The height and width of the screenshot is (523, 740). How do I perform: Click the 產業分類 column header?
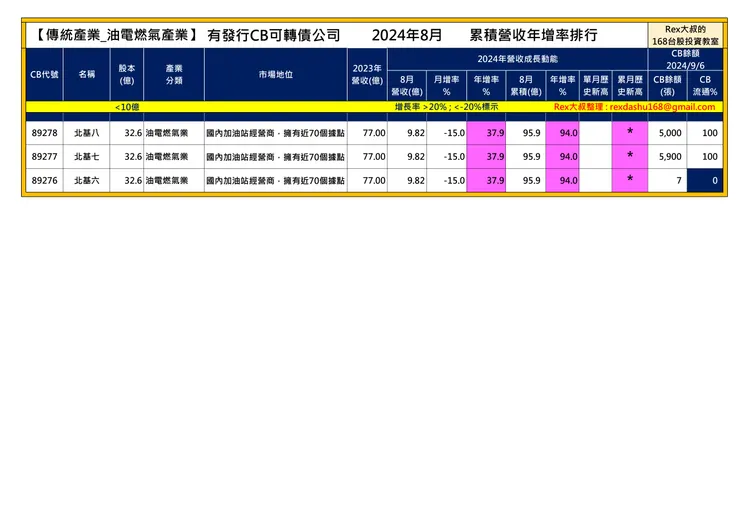coord(174,74)
